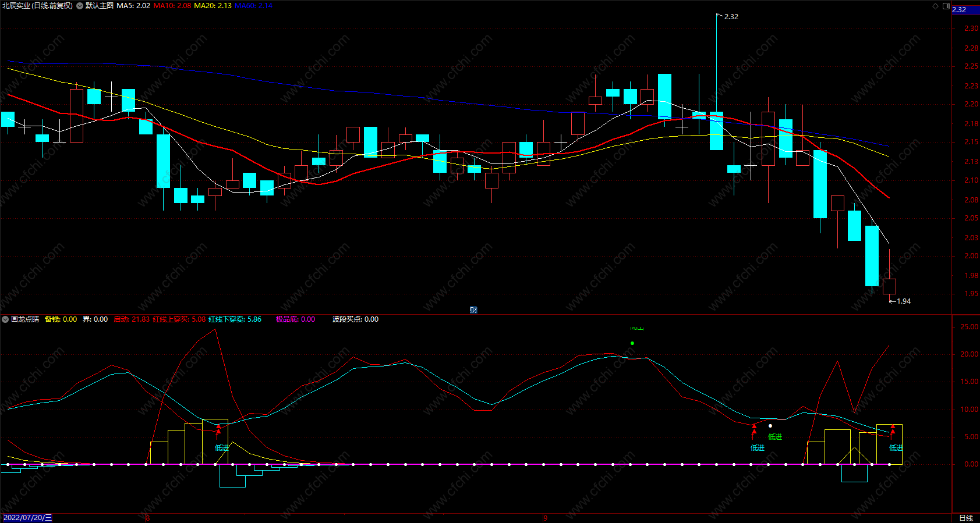Click the green 低进 signal label in the indicator pane

[775, 437]
